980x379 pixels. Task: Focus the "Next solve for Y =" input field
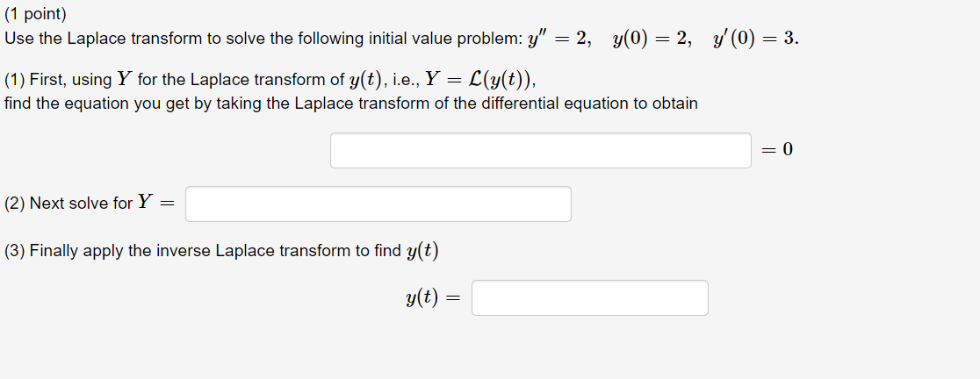(x=378, y=204)
